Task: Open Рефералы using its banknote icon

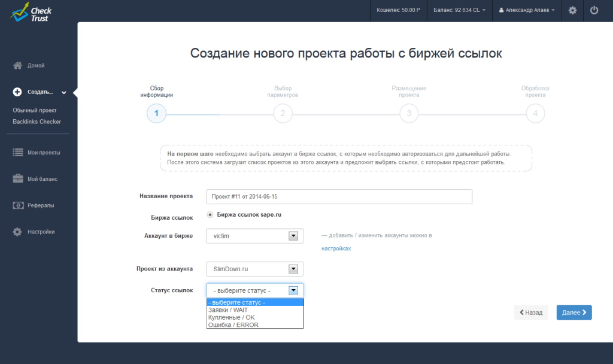Action: 16,205
